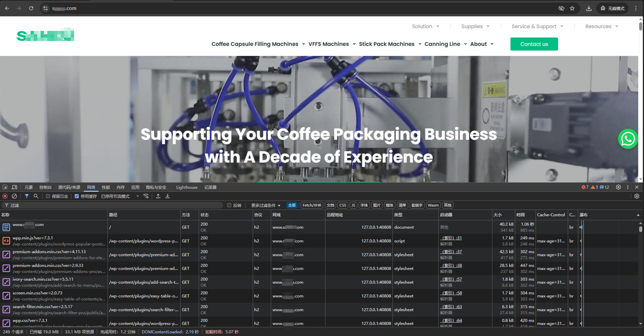644x336 pixels.
Task: Click the green Contact us button
Action: 534,44
